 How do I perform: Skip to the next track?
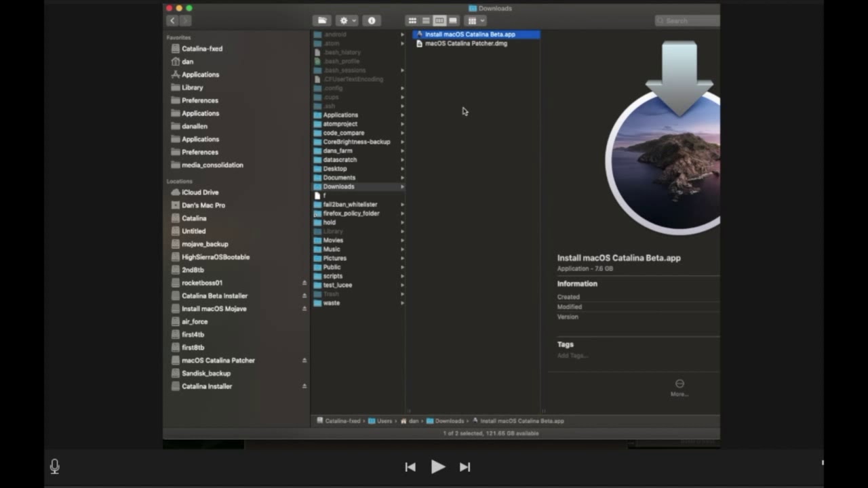point(465,466)
